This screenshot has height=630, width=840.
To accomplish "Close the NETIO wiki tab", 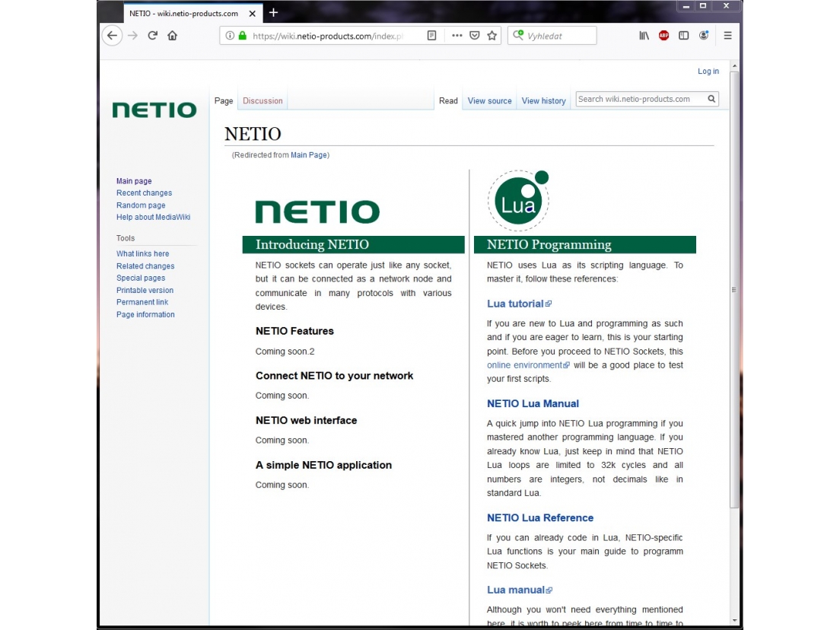I will click(253, 14).
